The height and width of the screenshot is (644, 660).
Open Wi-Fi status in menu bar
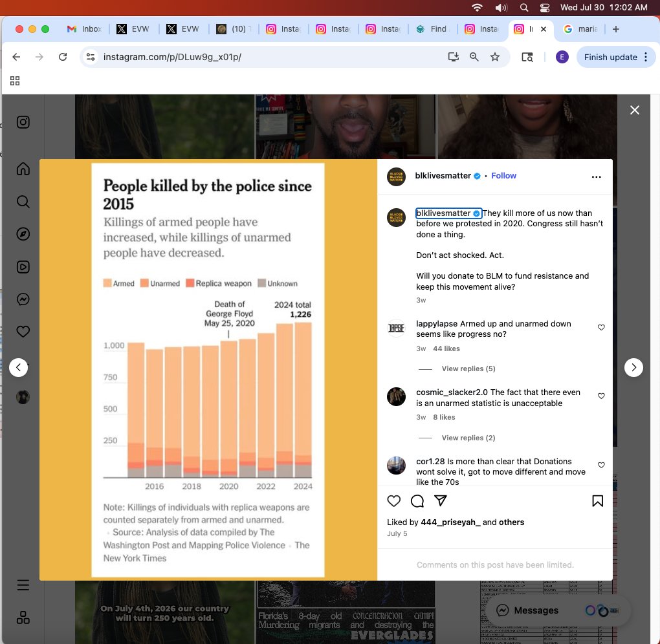click(x=477, y=8)
